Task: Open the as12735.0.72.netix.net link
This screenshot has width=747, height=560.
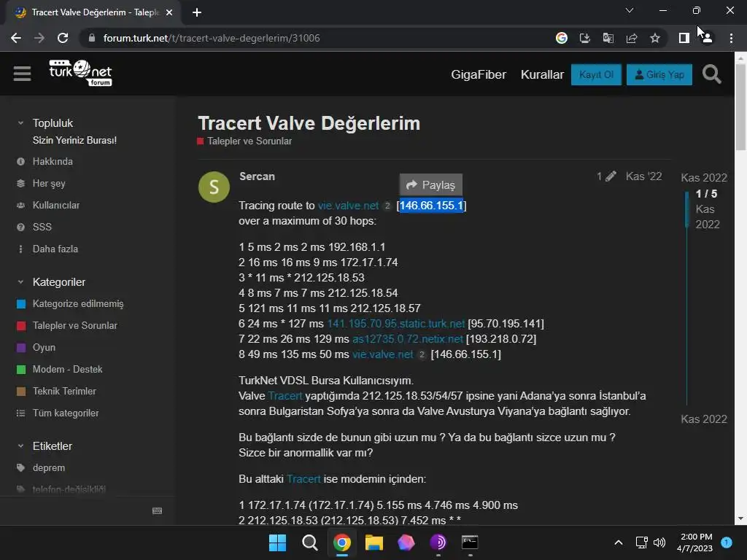Action: [x=407, y=339]
